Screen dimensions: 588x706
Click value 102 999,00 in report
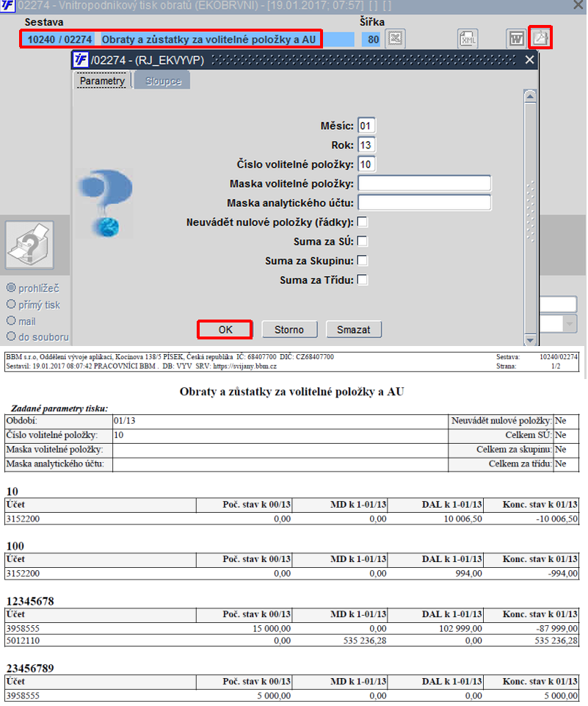pos(461,629)
